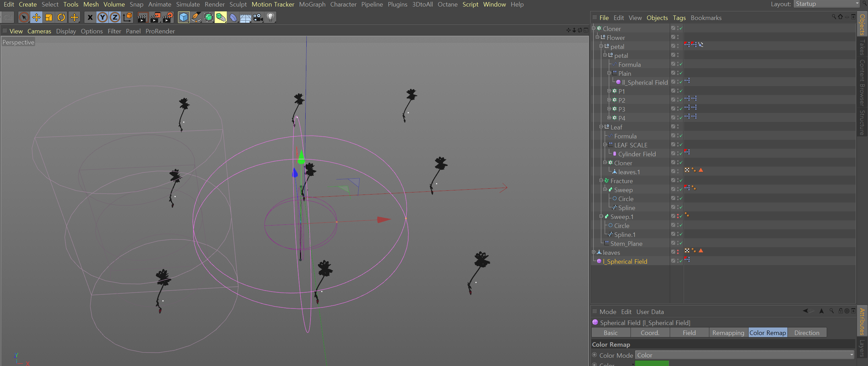Click the Object Manager search magnifier
868x366 pixels.
pyautogui.click(x=834, y=17)
